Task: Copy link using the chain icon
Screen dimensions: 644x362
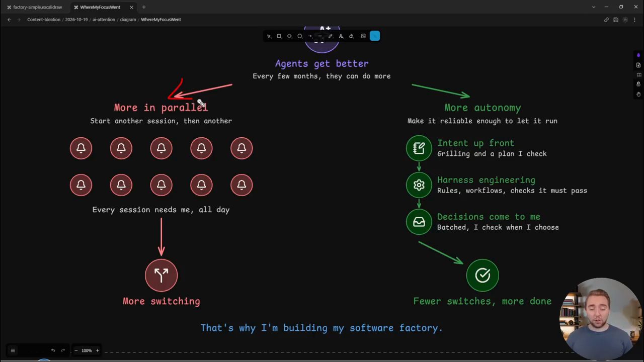Action: point(606,20)
